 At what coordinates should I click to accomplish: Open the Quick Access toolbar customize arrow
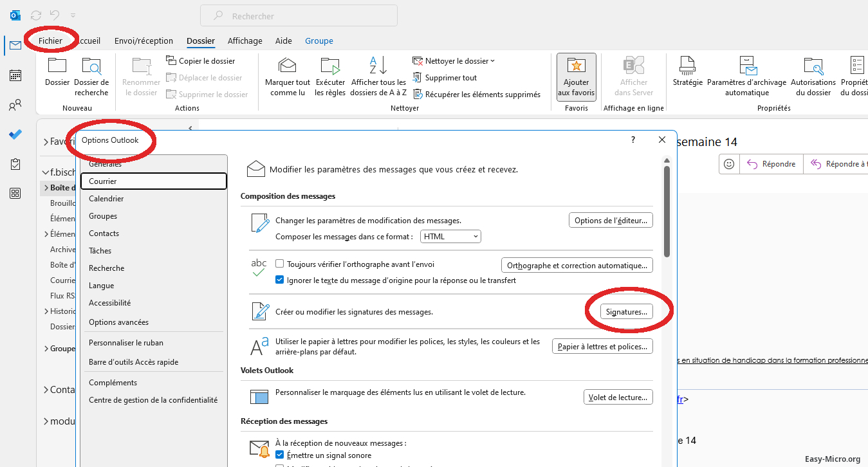pos(73,15)
